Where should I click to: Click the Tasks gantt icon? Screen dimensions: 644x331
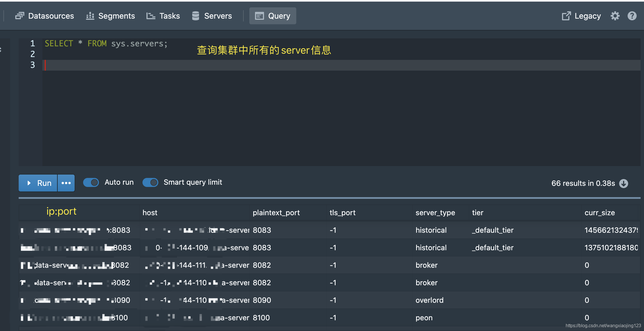(151, 16)
